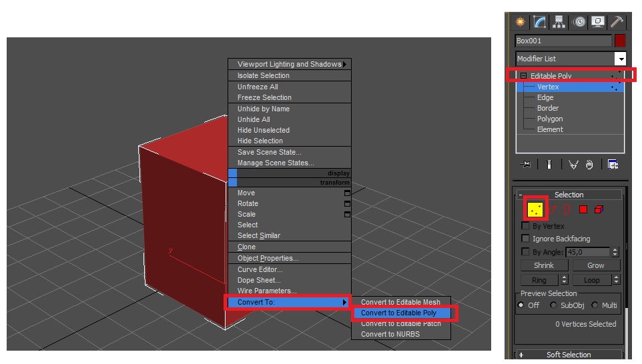
Task: Choose Dope Sheet menu entry
Action: point(290,280)
